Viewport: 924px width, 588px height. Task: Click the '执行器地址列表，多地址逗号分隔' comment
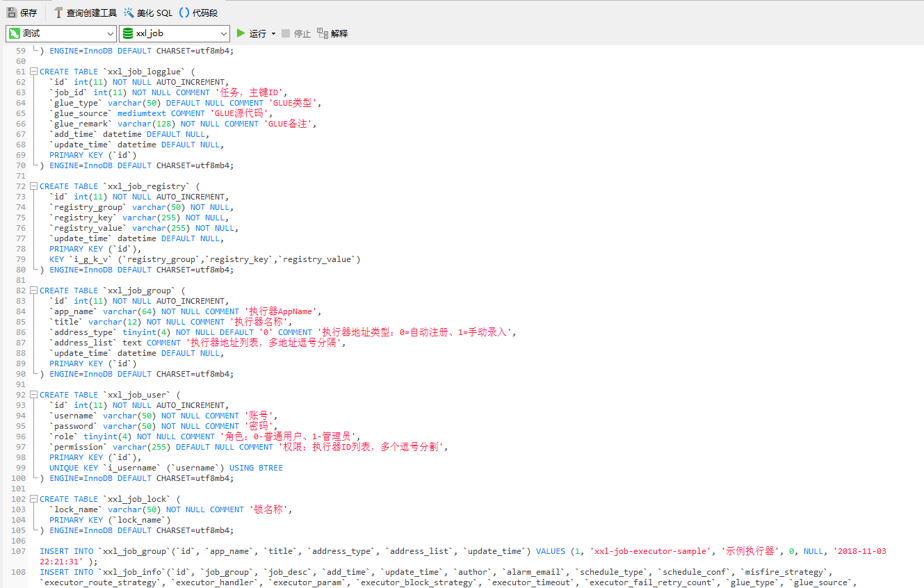coord(264,343)
